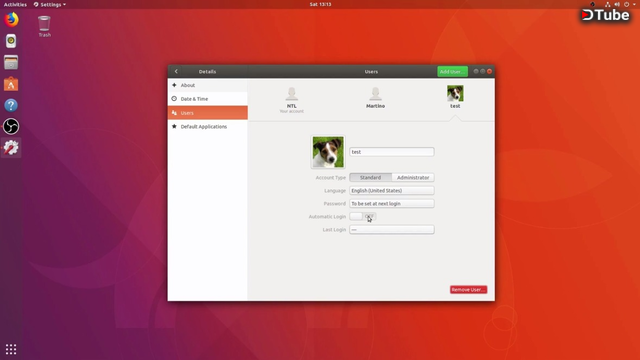Image resolution: width=640 pixels, height=360 pixels.
Task: Click the Last Login history field
Action: tap(391, 230)
